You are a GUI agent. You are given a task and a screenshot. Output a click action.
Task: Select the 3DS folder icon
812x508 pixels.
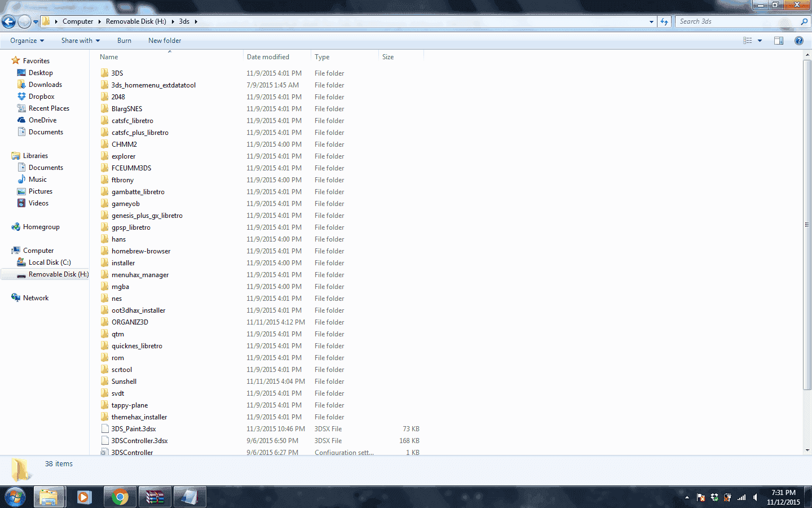click(105, 73)
